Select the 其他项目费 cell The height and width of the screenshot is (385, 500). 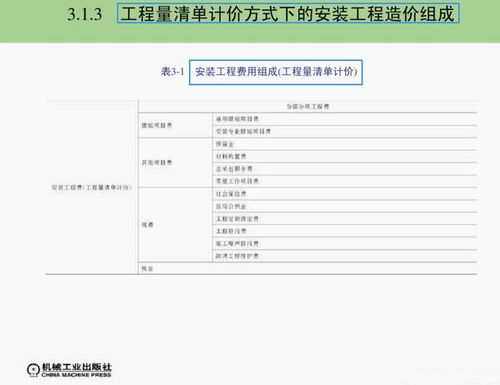[x=175, y=163]
